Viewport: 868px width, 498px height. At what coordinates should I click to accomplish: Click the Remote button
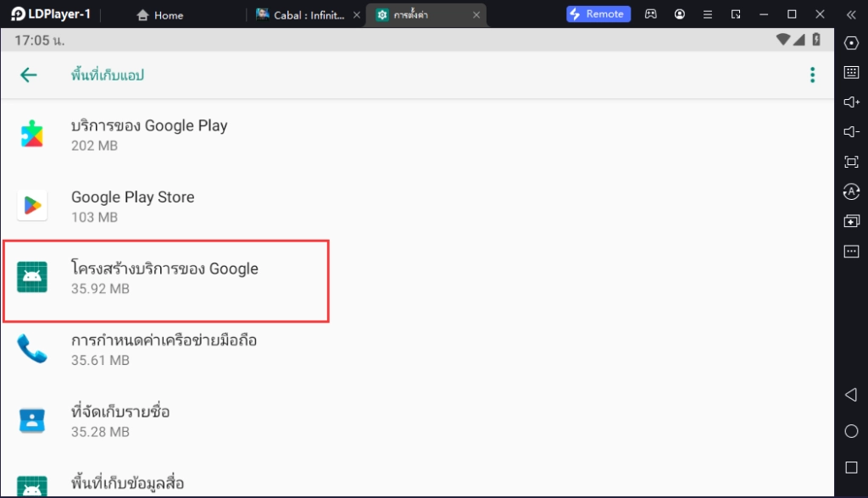(x=598, y=14)
